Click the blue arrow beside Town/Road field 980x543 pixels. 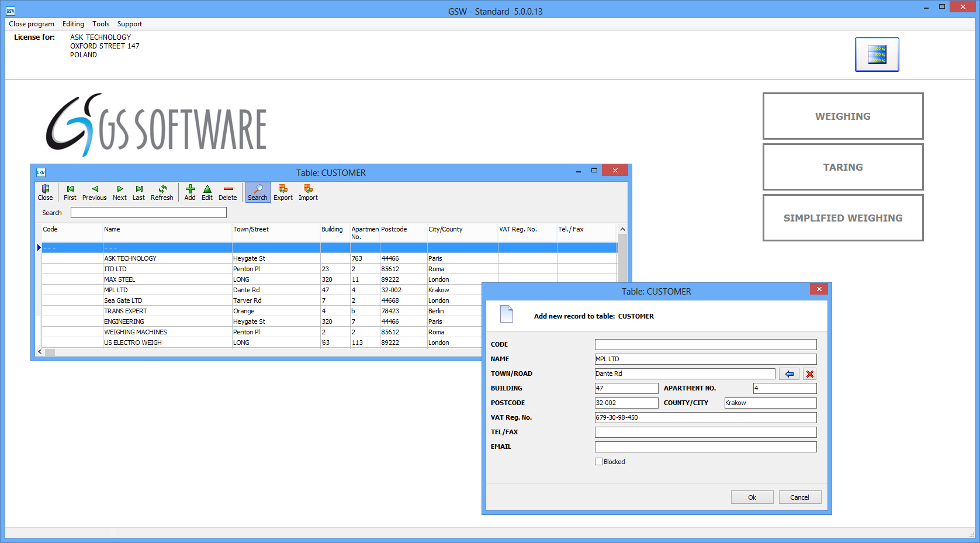[789, 374]
